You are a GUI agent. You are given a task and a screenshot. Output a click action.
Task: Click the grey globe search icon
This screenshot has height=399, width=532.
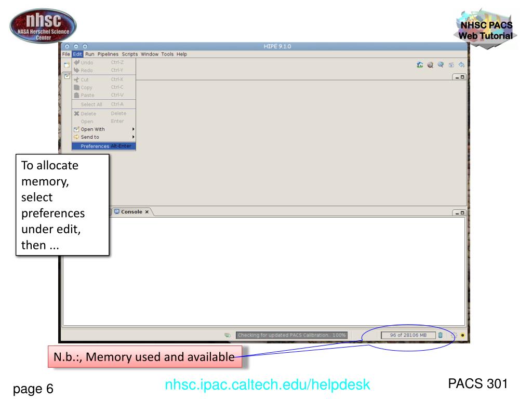click(430, 64)
